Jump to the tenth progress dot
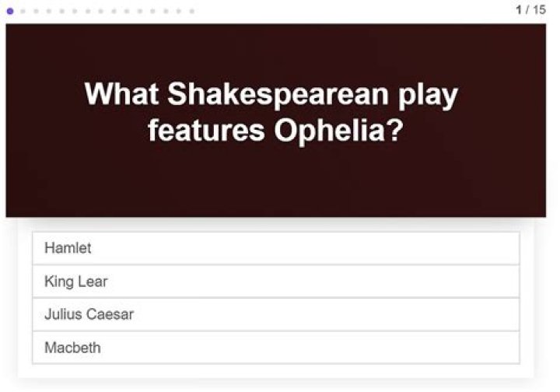Image resolution: width=560 pixels, height=392 pixels. (127, 11)
